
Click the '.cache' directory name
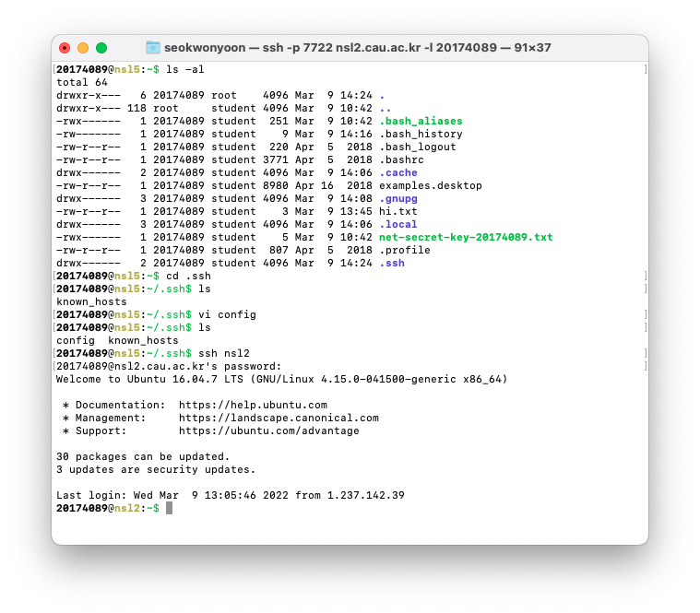(x=398, y=172)
